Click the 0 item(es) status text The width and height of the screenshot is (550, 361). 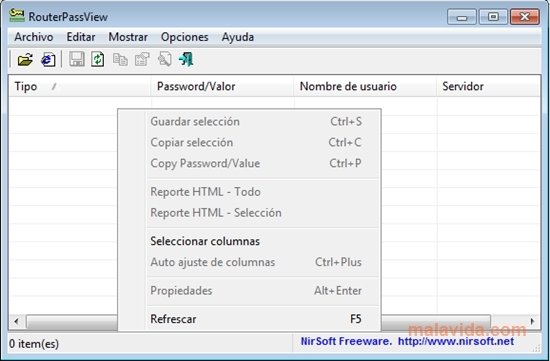pyautogui.click(x=34, y=343)
